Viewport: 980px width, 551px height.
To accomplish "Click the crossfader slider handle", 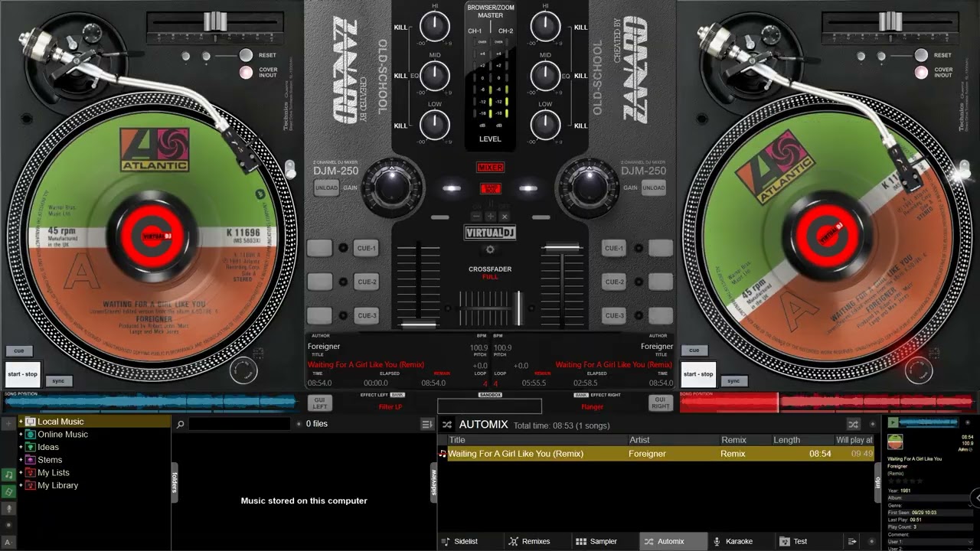I will pos(519,307).
